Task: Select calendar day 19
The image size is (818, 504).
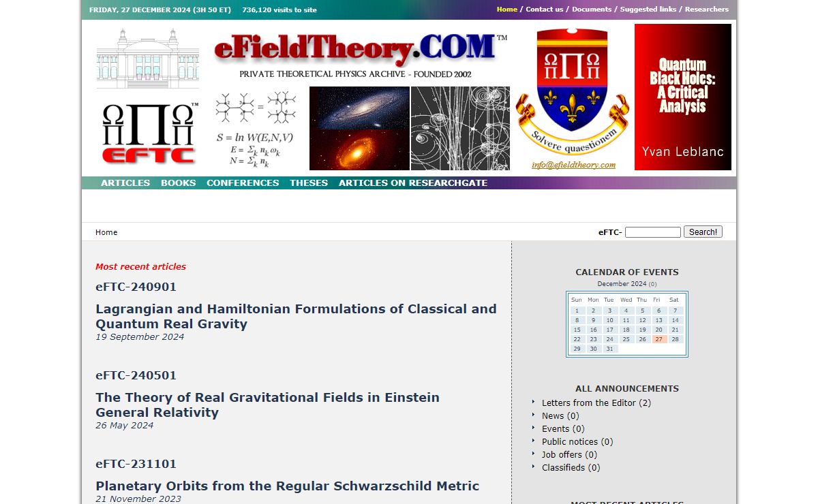Action: [x=642, y=330]
